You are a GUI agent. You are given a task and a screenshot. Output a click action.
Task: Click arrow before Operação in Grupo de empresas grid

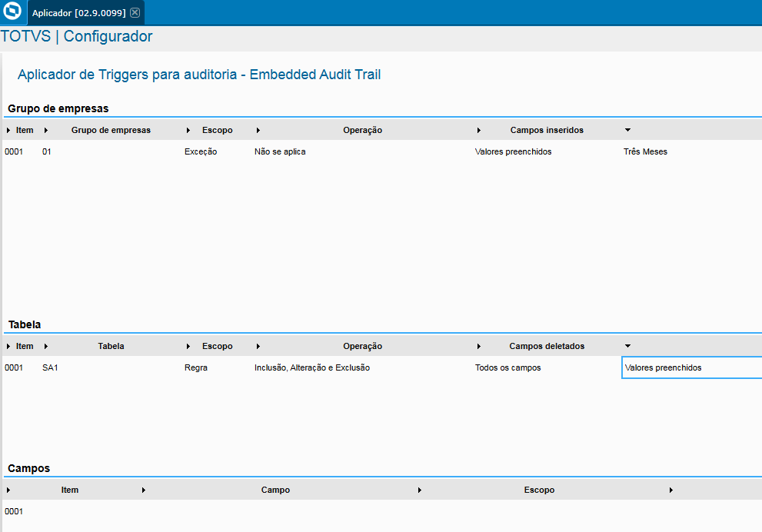[x=258, y=130]
